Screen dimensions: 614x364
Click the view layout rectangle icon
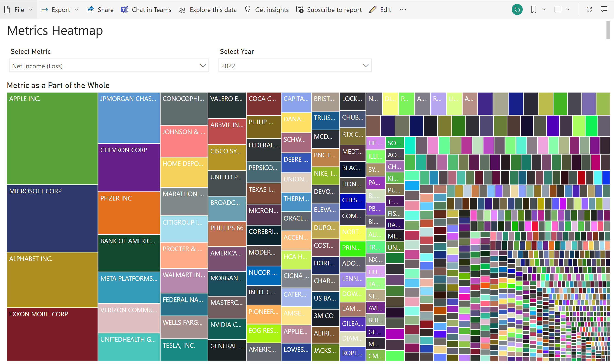tap(557, 10)
